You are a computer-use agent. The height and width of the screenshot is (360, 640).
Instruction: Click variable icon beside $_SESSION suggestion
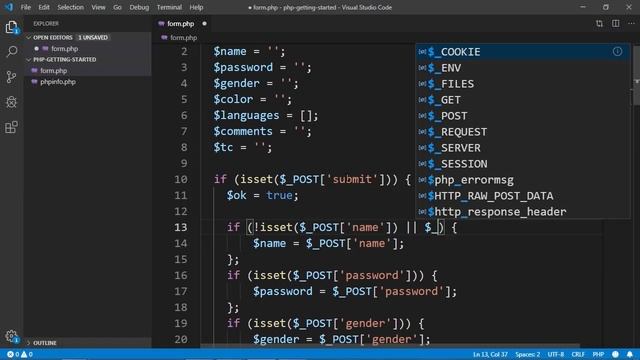tap(422, 164)
